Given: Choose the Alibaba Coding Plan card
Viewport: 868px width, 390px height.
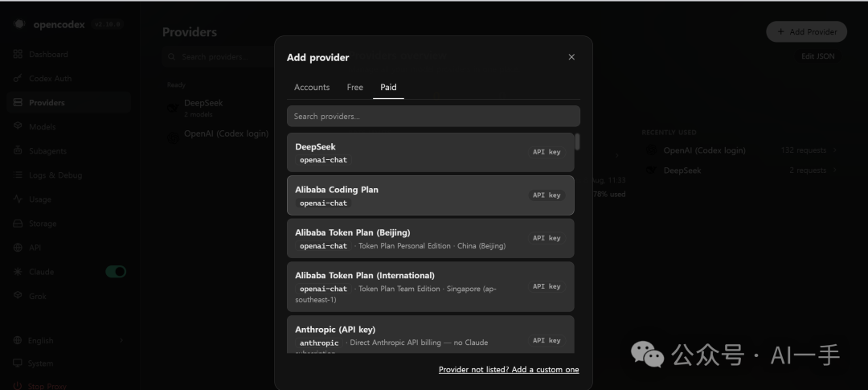Looking at the screenshot, I should (430, 195).
